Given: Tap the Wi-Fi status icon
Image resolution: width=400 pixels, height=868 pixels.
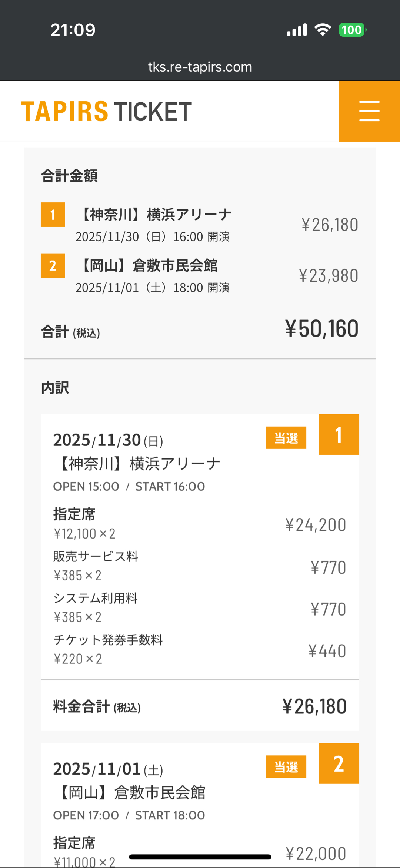Looking at the screenshot, I should (x=323, y=30).
